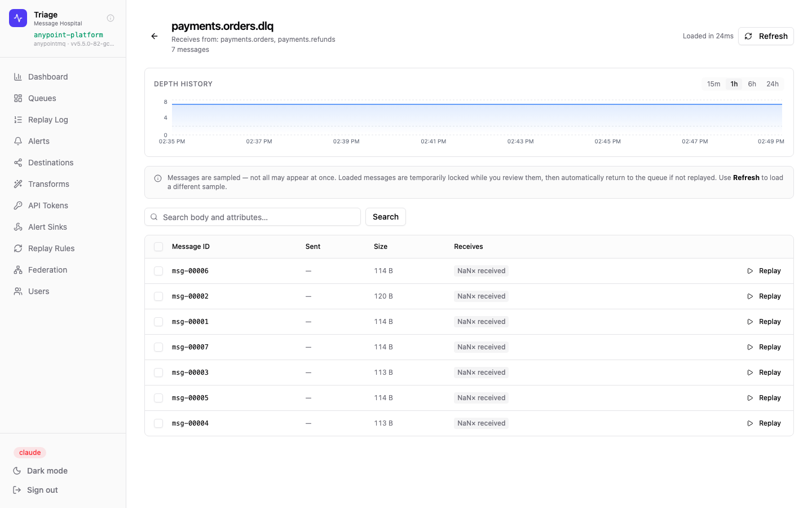812x508 pixels.
Task: Replay message msg-00002
Action: point(764,296)
